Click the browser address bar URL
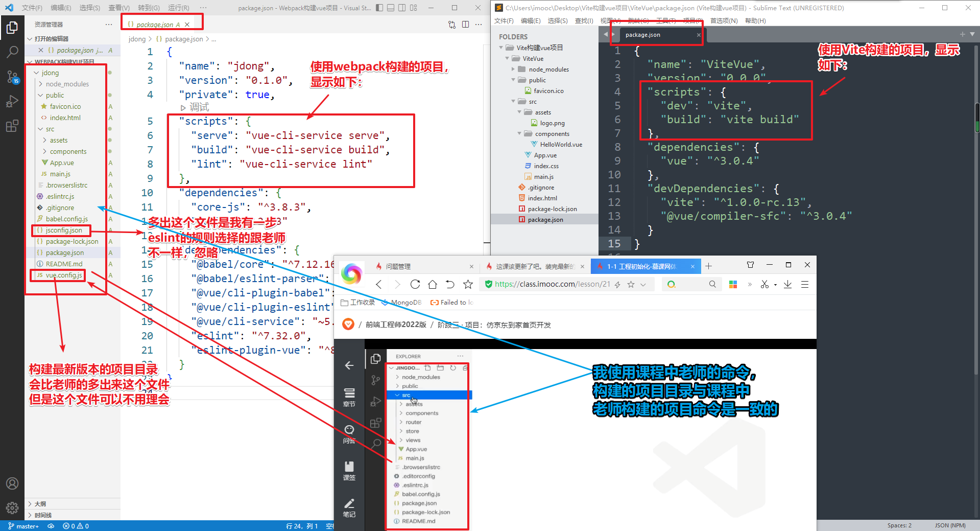 (553, 284)
